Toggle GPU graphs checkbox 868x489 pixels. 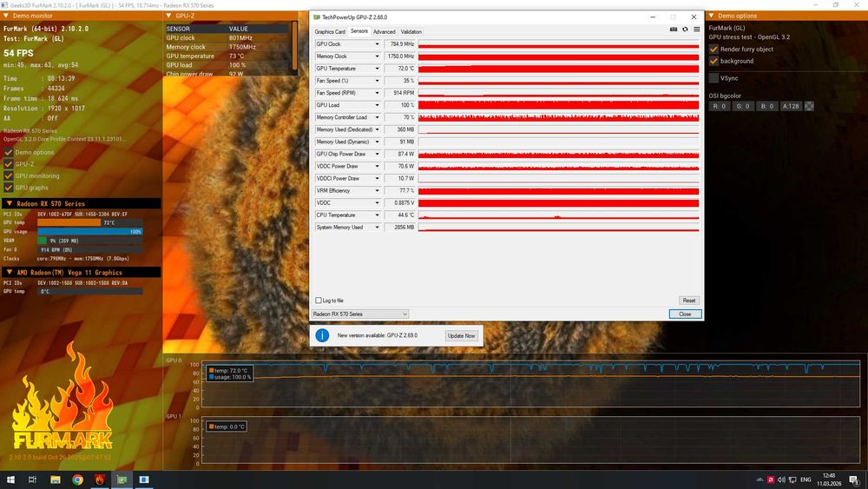point(9,188)
